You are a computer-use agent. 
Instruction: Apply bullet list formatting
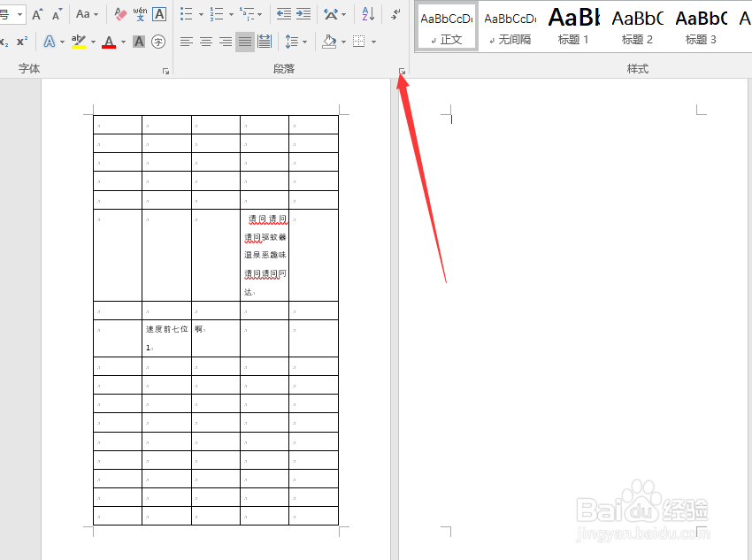(x=187, y=14)
